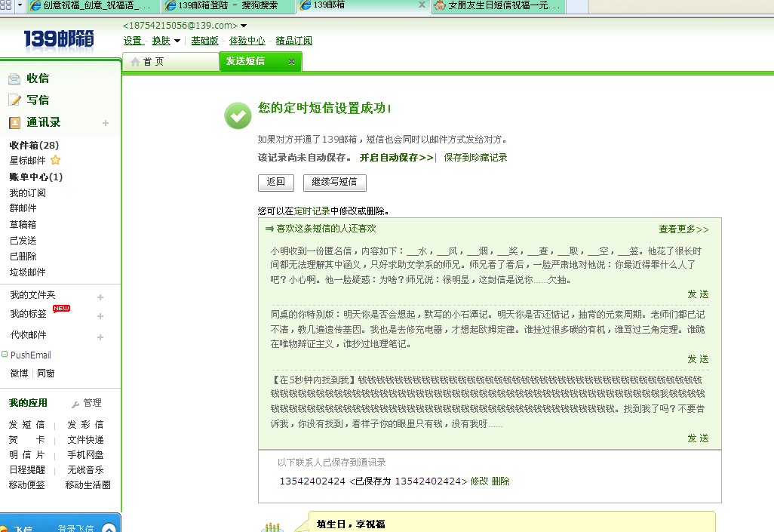The height and width of the screenshot is (532, 774).
Task: Open 移动生活圈 app link
Action: click(x=88, y=485)
